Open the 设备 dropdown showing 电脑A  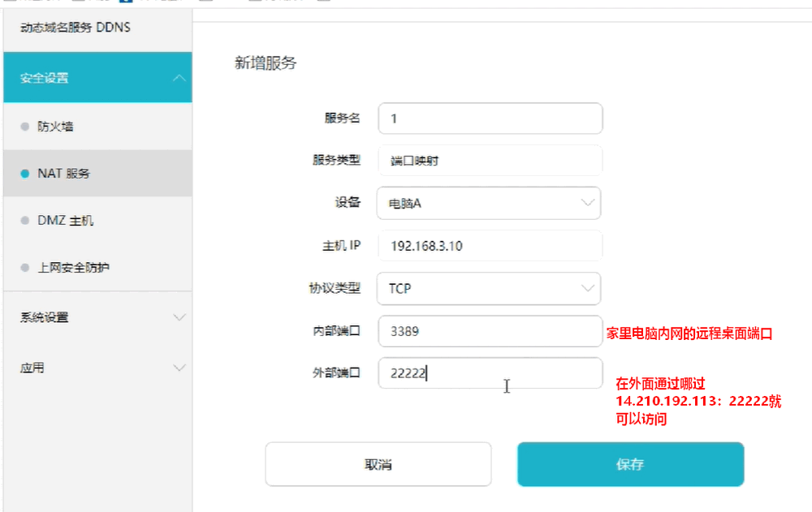click(489, 203)
